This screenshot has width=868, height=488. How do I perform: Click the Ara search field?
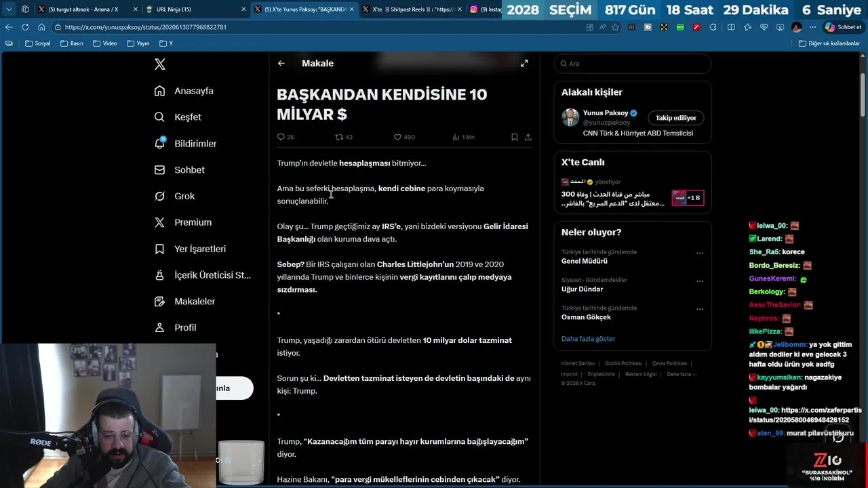pos(633,64)
